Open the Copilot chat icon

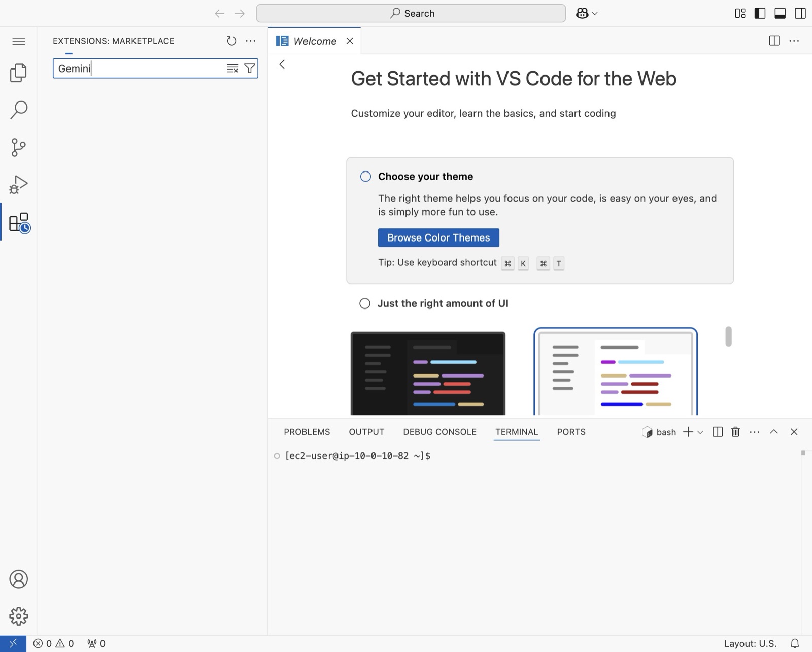point(582,13)
